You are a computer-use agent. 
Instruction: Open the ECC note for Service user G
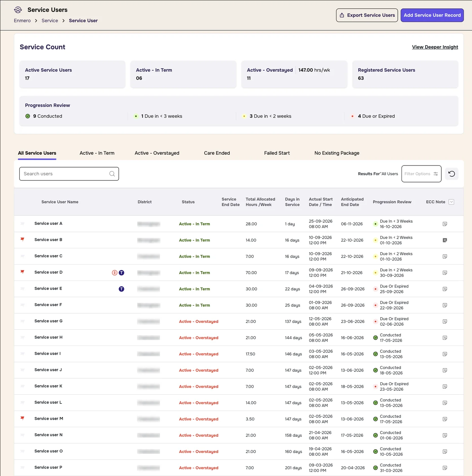tap(445, 322)
